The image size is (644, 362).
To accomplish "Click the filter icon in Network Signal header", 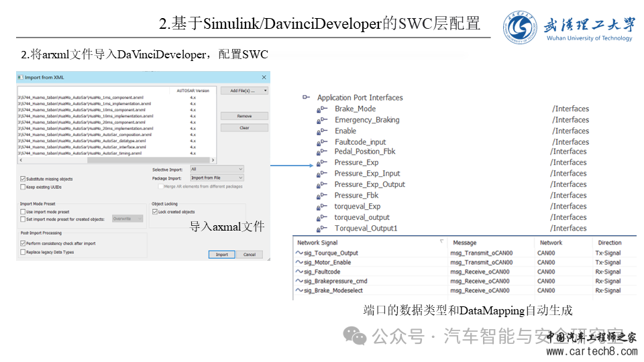I will point(441,241).
